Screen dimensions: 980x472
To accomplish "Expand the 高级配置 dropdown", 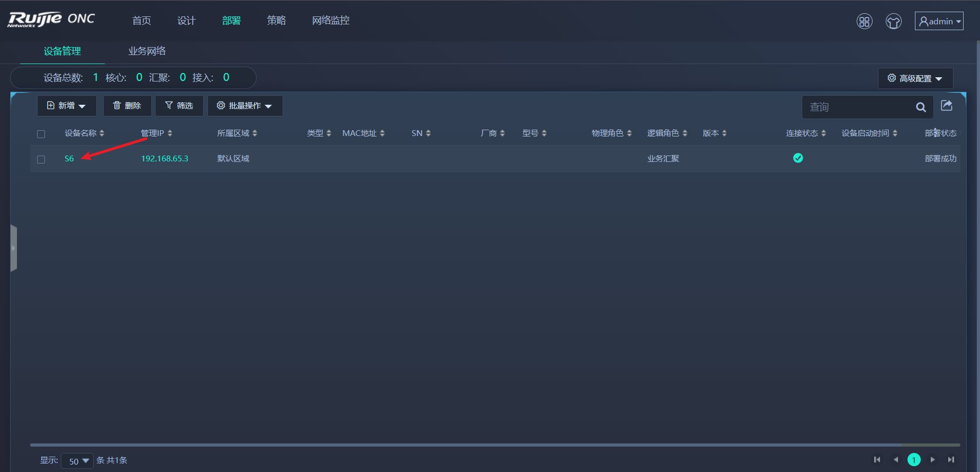I will (x=915, y=78).
